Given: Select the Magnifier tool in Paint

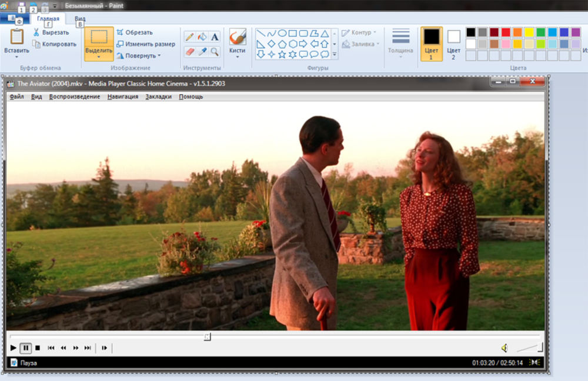Looking at the screenshot, I should 215,51.
